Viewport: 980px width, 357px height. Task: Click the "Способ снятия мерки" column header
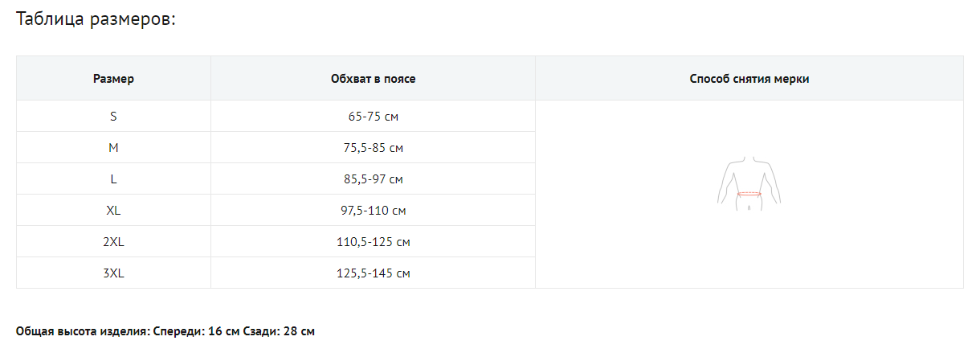click(749, 79)
